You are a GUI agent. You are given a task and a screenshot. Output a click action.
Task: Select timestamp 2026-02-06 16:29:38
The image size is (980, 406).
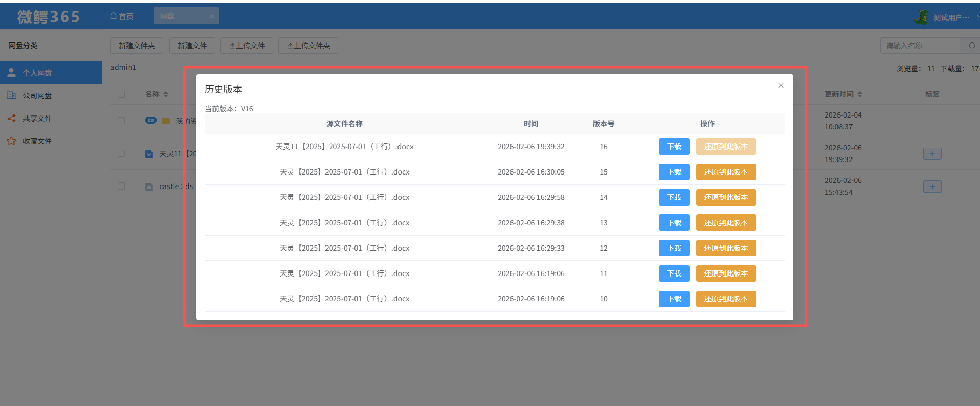click(531, 223)
